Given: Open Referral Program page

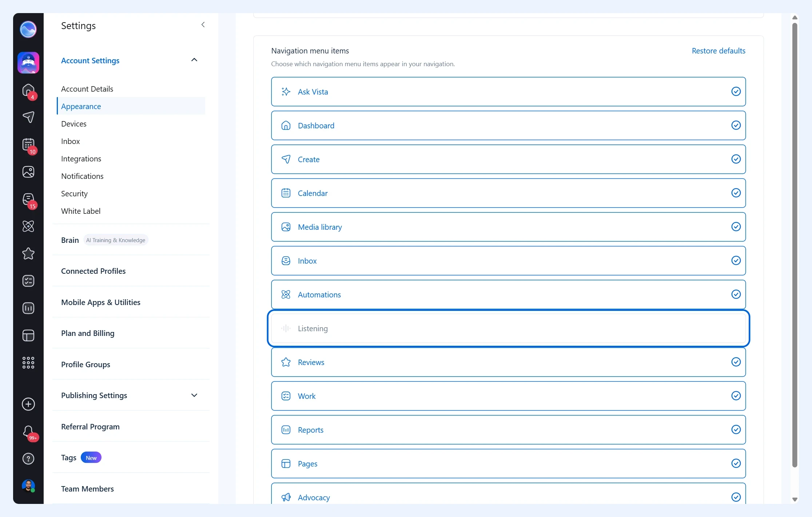Looking at the screenshot, I should coord(90,426).
